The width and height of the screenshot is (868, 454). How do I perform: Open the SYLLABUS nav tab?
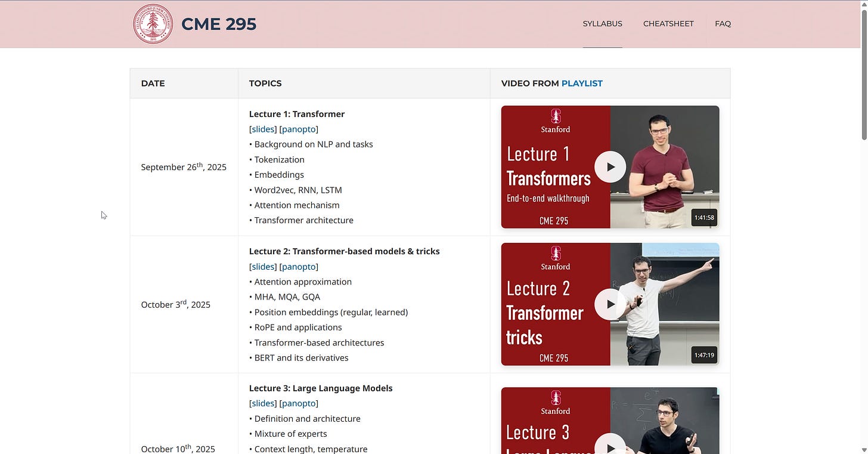[x=602, y=24]
